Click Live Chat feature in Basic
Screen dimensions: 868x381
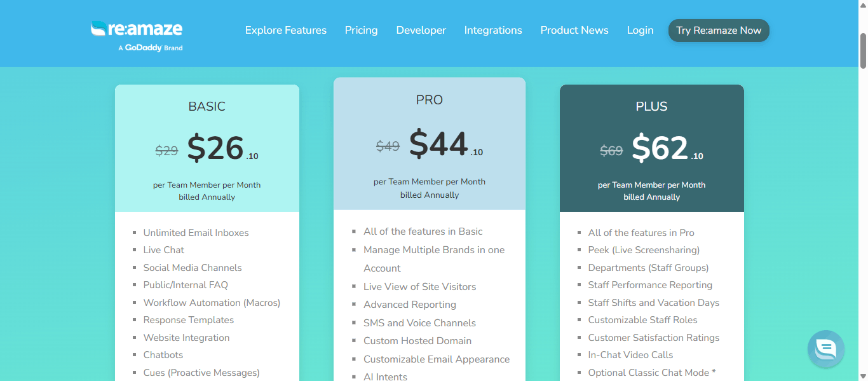click(x=164, y=250)
